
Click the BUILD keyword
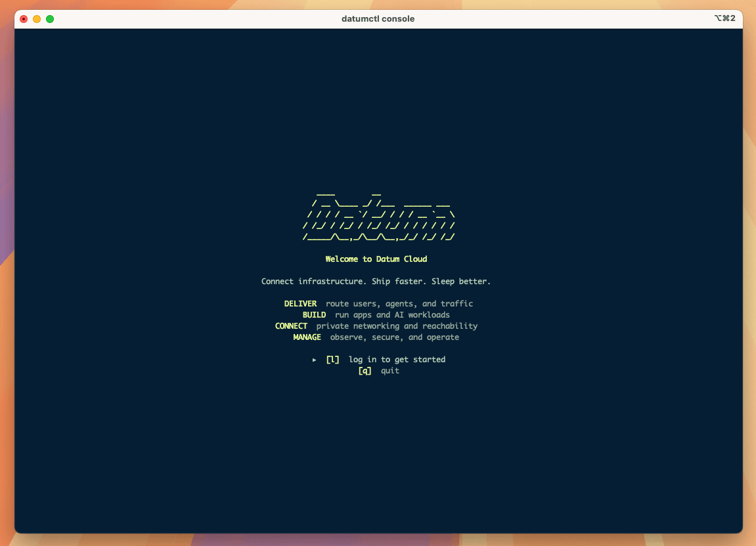pyautogui.click(x=315, y=315)
